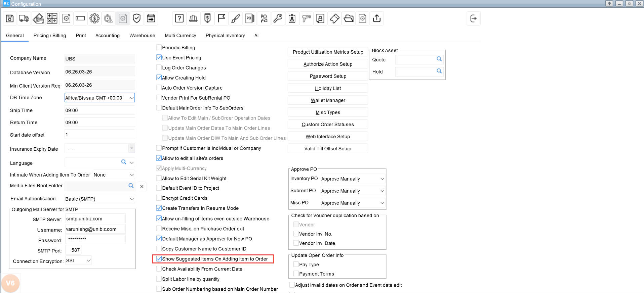This screenshot has width=644, height=293.
Task: Expand the DB Time Zone dropdown
Action: [x=132, y=98]
